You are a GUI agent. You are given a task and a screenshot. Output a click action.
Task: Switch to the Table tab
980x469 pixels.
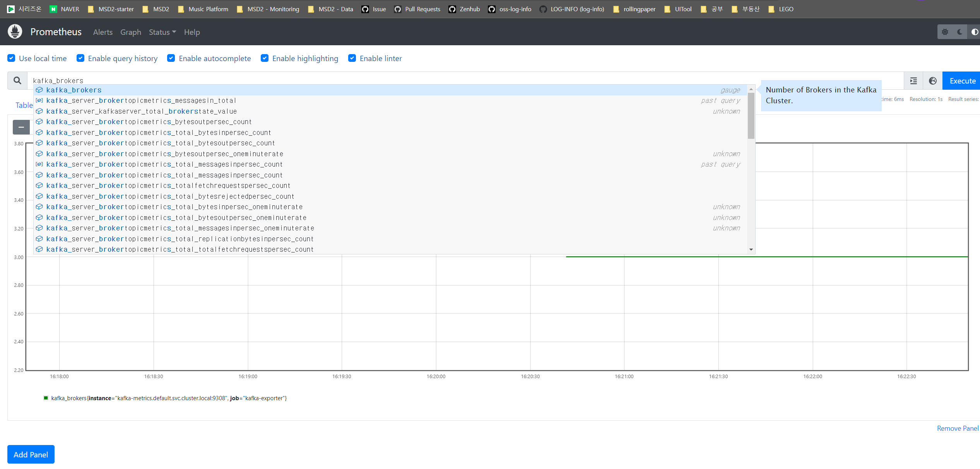pos(24,105)
